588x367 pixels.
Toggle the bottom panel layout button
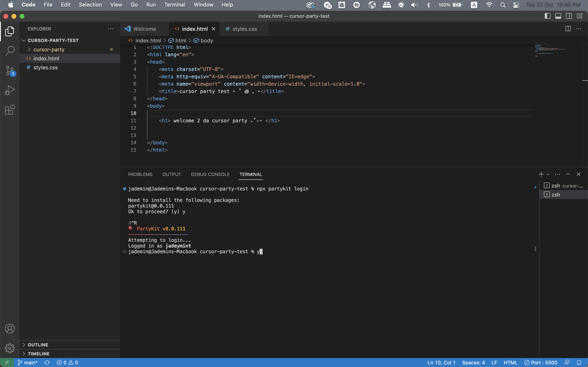(x=558, y=16)
